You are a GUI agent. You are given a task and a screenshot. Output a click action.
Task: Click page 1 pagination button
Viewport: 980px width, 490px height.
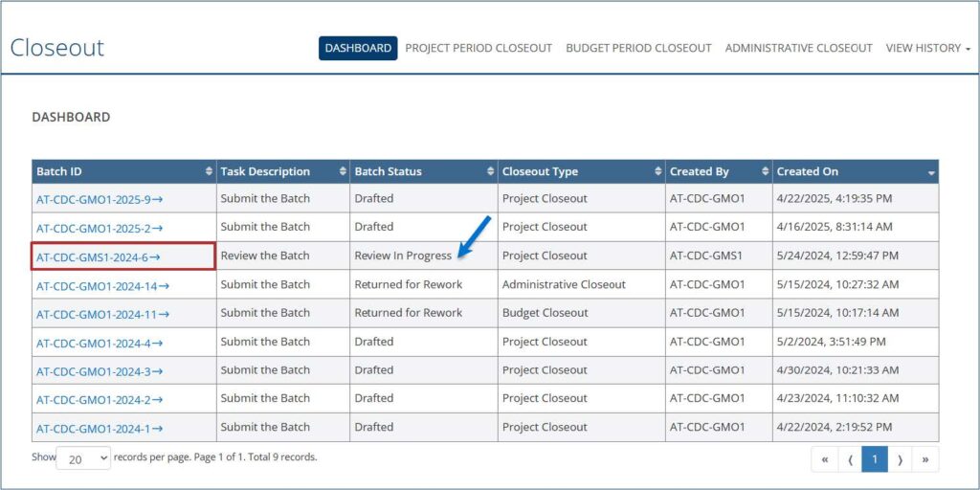pos(874,459)
